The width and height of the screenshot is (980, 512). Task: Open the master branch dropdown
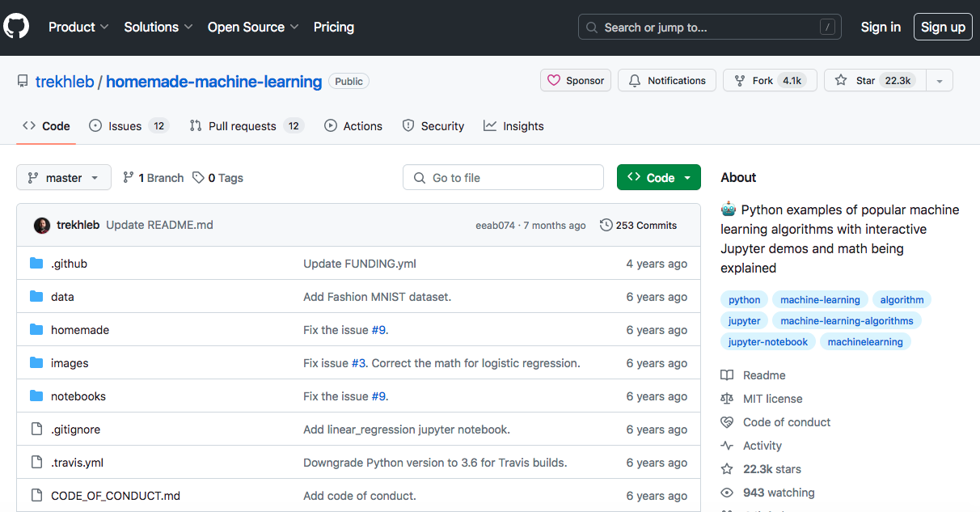64,177
